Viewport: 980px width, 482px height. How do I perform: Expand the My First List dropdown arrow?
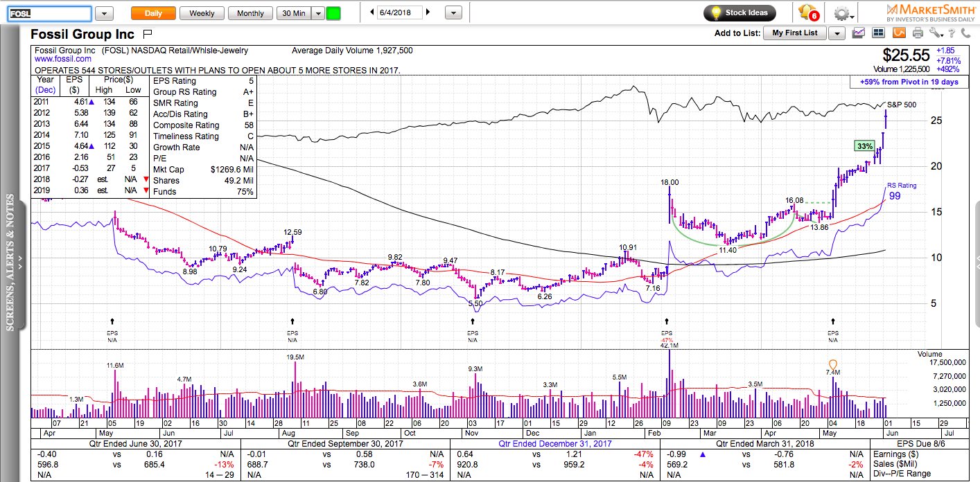[837, 33]
